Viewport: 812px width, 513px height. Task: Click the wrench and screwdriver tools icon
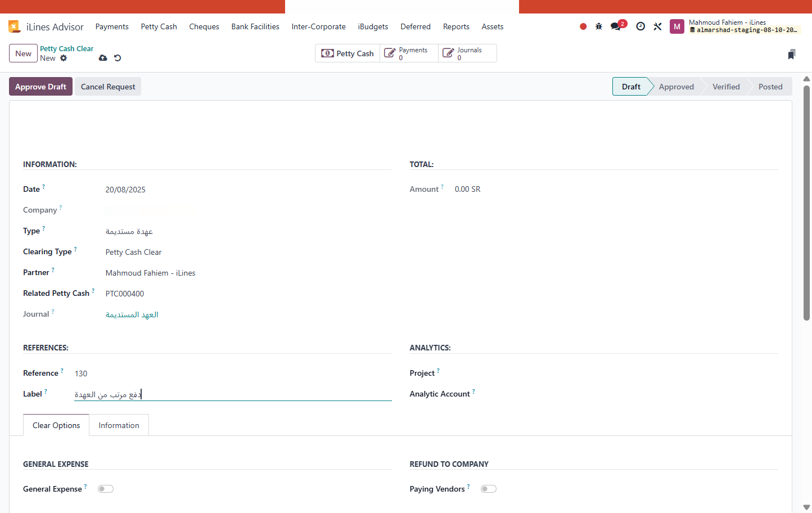657,26
